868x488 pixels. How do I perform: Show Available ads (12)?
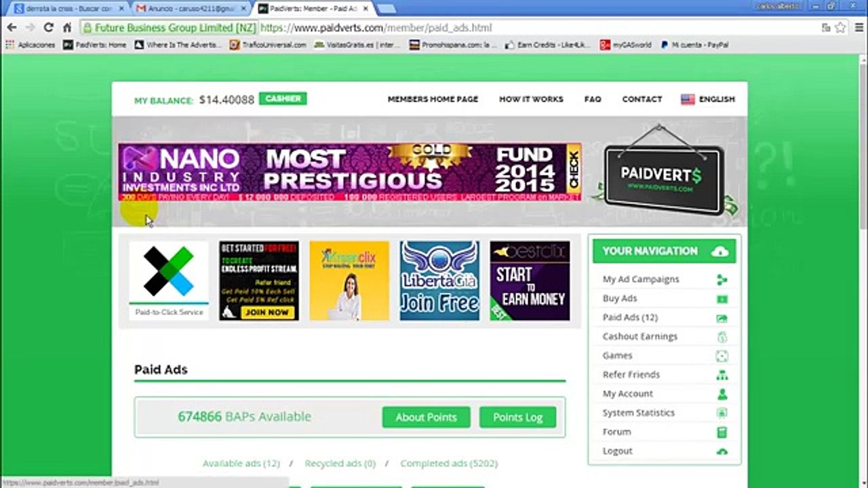pyautogui.click(x=241, y=464)
